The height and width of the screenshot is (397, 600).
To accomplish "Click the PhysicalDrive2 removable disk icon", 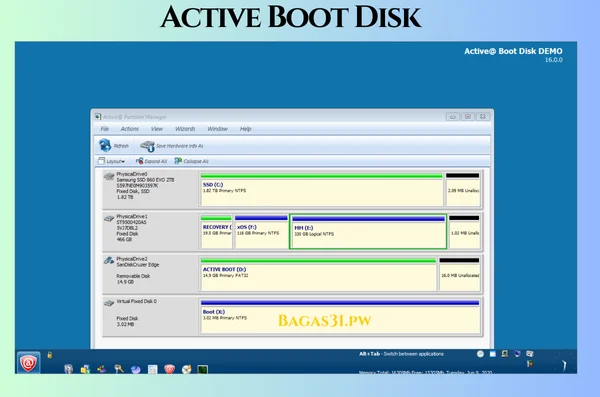I will [109, 260].
